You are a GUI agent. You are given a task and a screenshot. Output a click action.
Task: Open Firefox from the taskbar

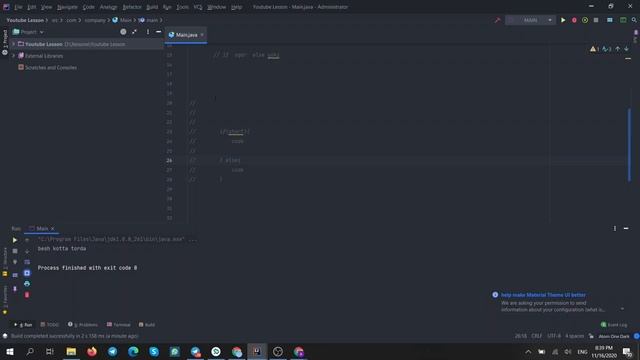pos(92,352)
